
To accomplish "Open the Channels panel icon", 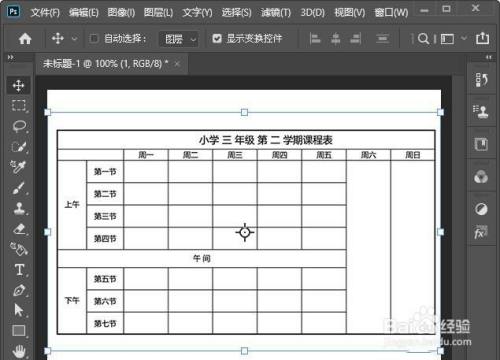I will point(481,177).
